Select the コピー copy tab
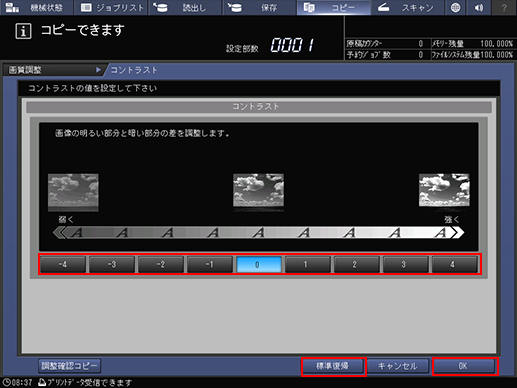 [x=333, y=7]
